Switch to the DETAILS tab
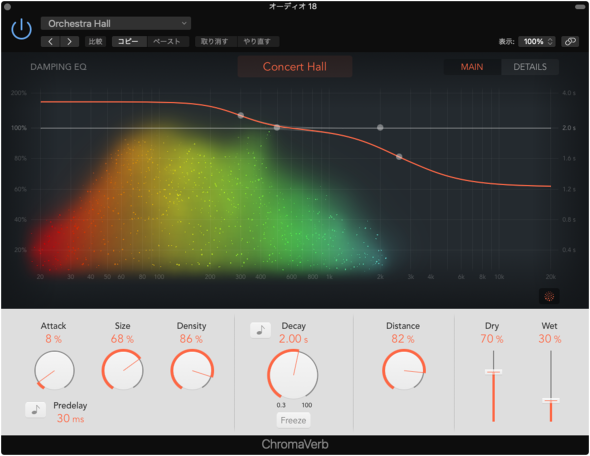The image size is (590, 456). pyautogui.click(x=530, y=67)
